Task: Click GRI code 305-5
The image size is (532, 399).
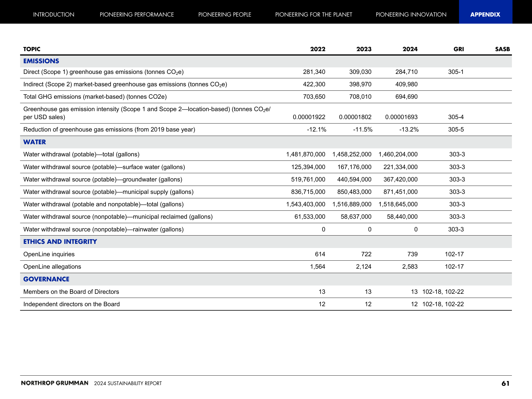Action: tap(456, 129)
